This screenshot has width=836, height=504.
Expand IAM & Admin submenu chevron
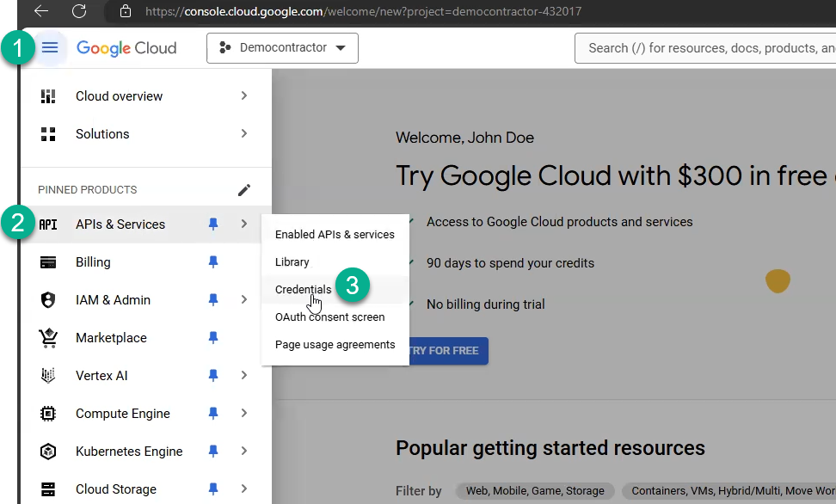(x=243, y=299)
